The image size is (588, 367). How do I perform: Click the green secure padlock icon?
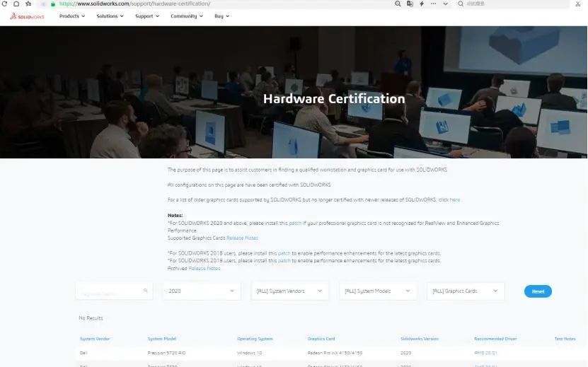click(53, 4)
